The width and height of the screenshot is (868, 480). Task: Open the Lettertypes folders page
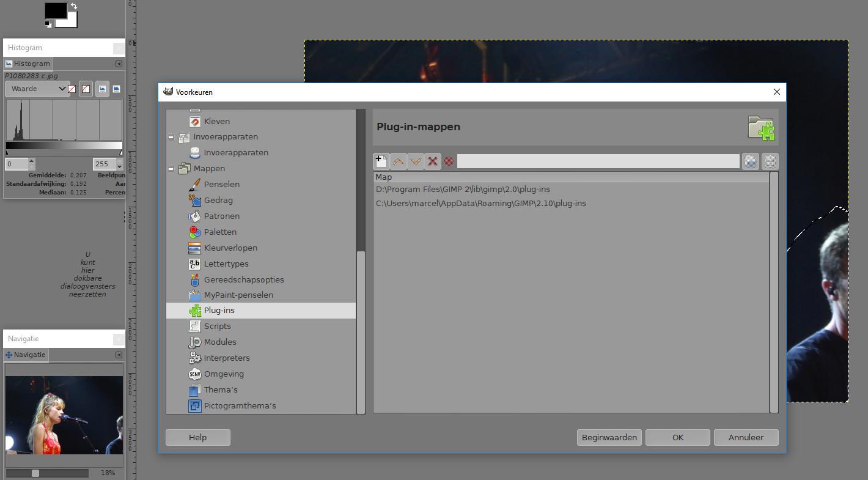click(x=226, y=264)
